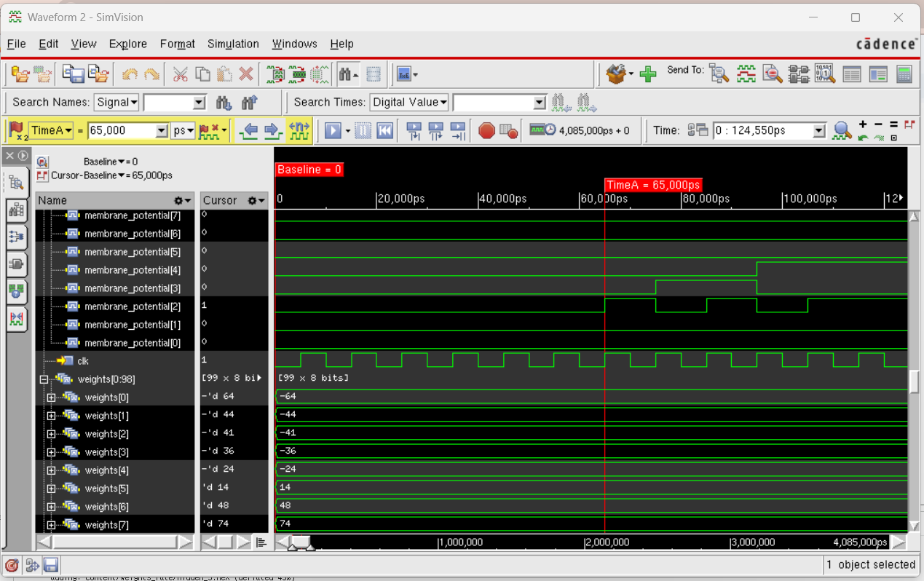This screenshot has width=924, height=581.
Task: Click the TimeA value input field
Action: point(122,130)
